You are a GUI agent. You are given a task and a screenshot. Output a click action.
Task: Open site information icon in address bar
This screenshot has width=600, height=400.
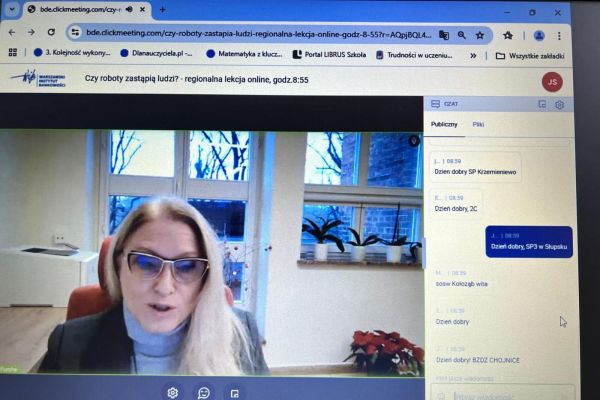tap(75, 33)
